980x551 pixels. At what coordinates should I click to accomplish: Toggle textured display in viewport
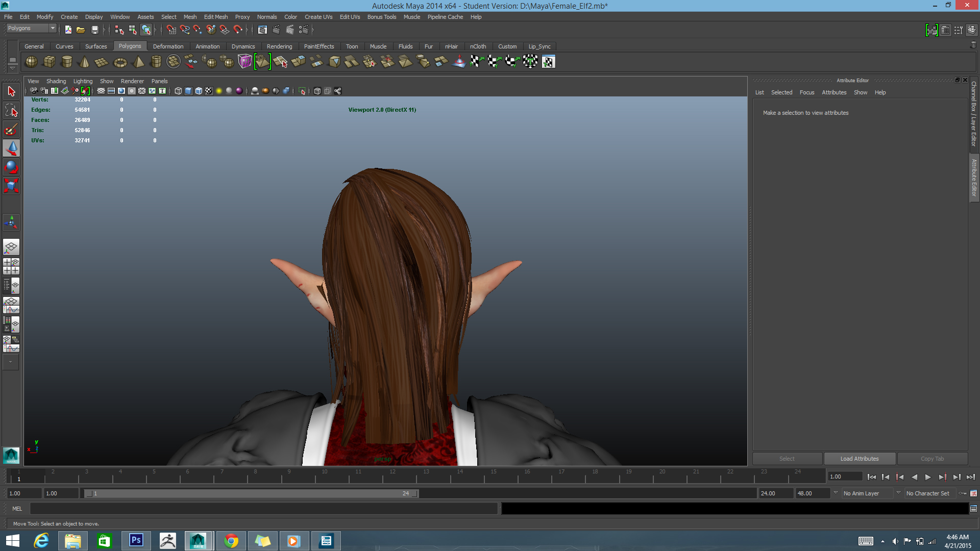[209, 91]
